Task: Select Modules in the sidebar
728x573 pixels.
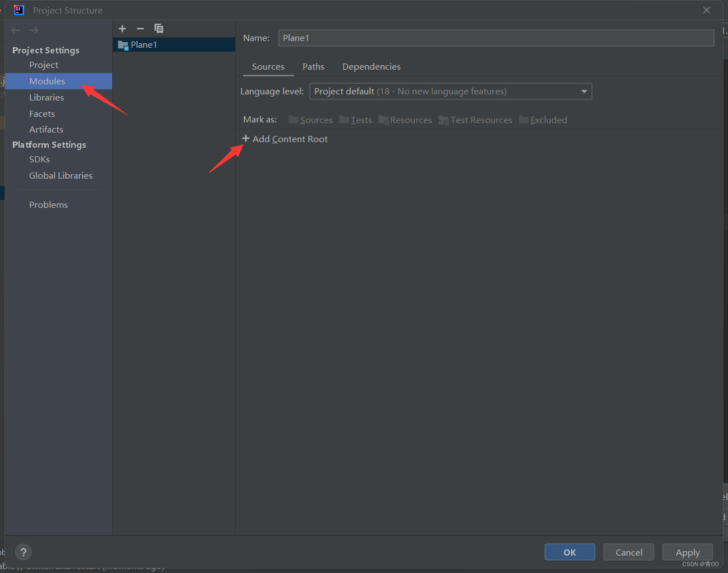Action: [58, 81]
